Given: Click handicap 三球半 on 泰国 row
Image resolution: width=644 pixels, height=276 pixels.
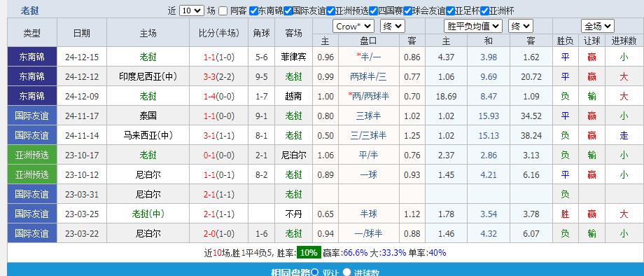Looking at the screenshot, I should coord(368,116).
